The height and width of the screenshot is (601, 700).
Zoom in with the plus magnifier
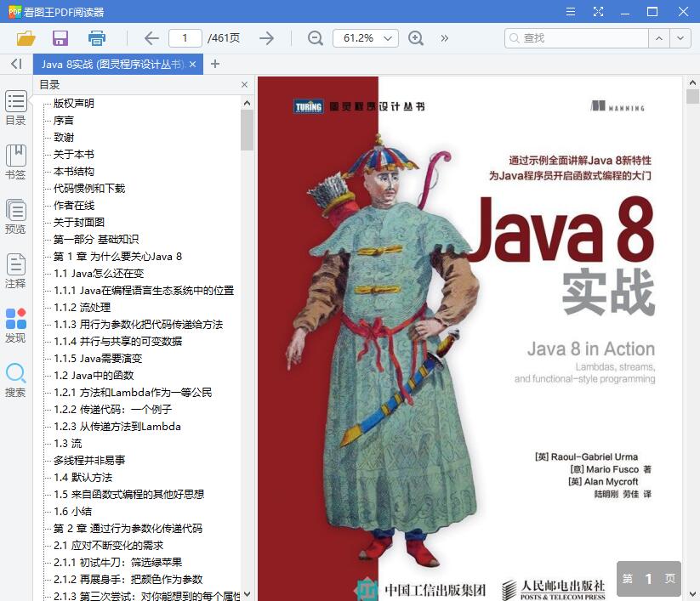[x=416, y=38]
